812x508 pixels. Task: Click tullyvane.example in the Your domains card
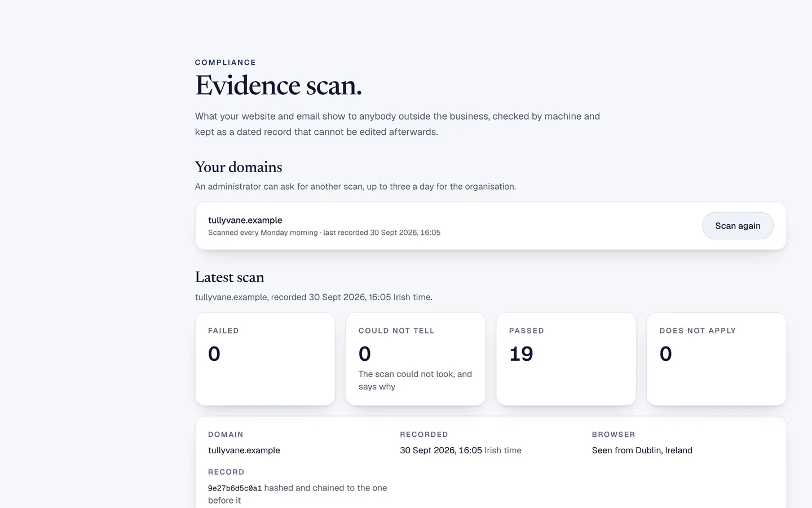pos(245,220)
